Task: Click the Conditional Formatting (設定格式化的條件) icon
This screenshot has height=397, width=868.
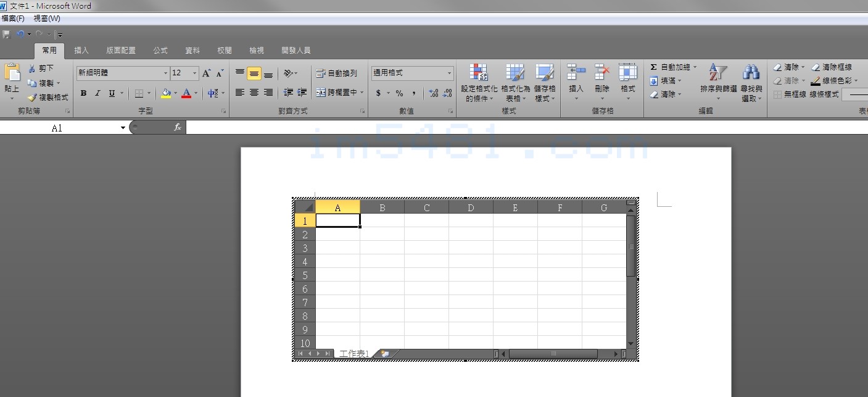Action: 479,73
